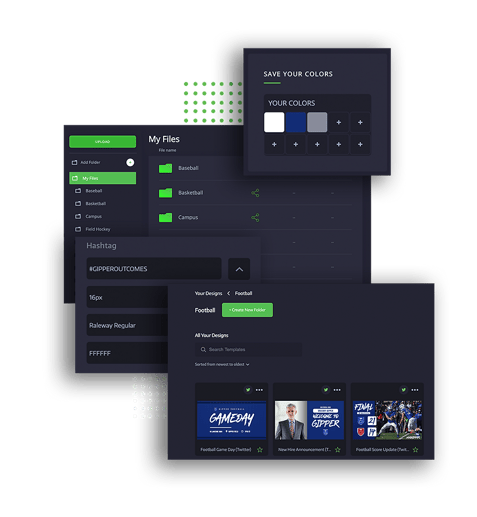Click the magnifier icon in Search Templates
The height and width of the screenshot is (517, 477).
point(203,349)
